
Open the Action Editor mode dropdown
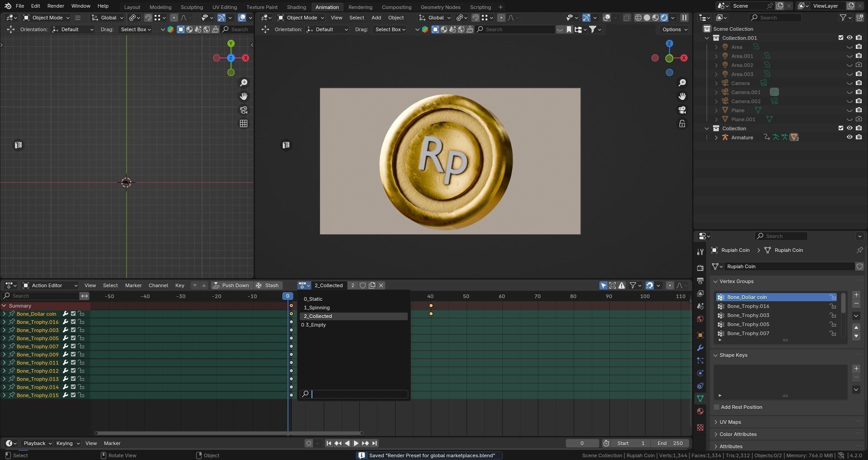click(50, 285)
